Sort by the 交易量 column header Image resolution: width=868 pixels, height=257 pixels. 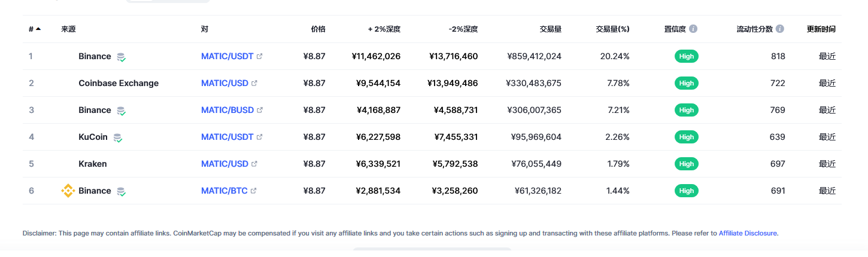pos(550,29)
